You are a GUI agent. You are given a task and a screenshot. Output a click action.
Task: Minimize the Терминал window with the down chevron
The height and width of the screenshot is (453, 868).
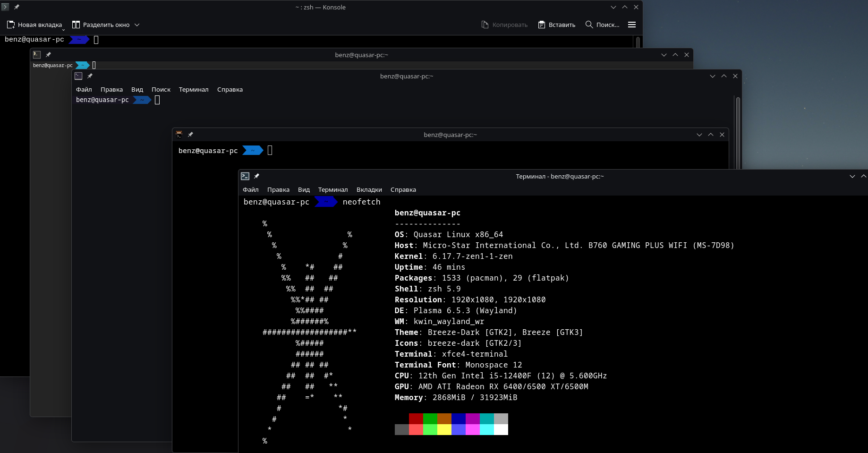click(852, 176)
